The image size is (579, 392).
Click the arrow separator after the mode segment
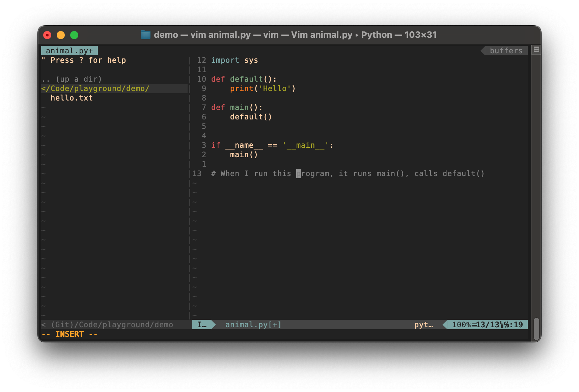[x=212, y=325]
